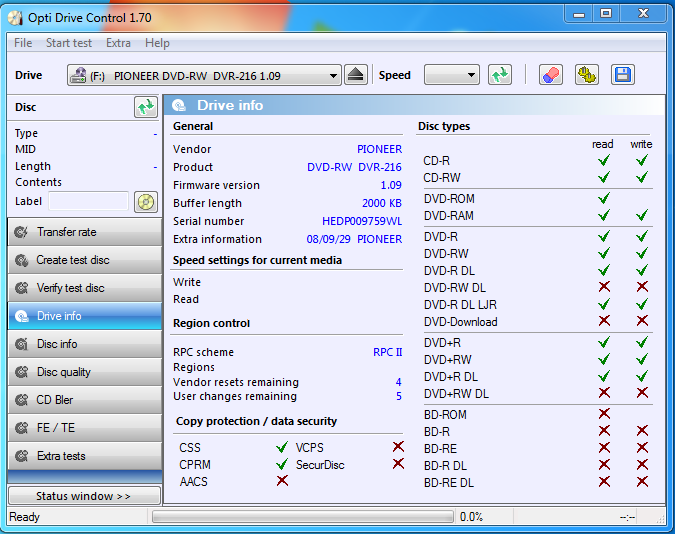Click the VCPS red cross mark
675x534 pixels.
[x=398, y=447]
